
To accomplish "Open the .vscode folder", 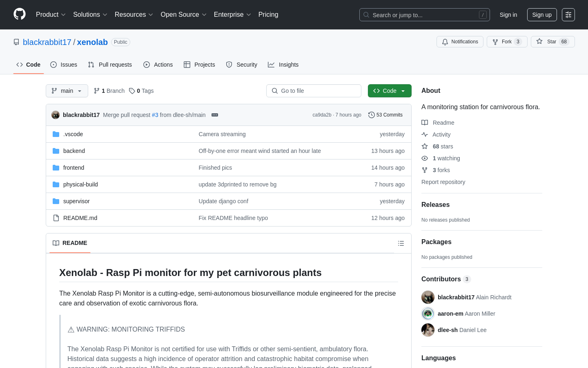I will (73, 134).
